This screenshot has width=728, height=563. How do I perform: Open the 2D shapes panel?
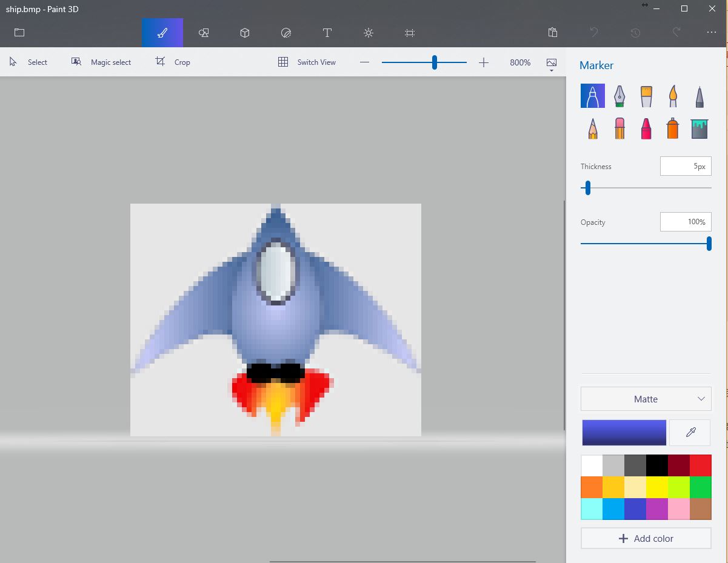click(x=203, y=32)
